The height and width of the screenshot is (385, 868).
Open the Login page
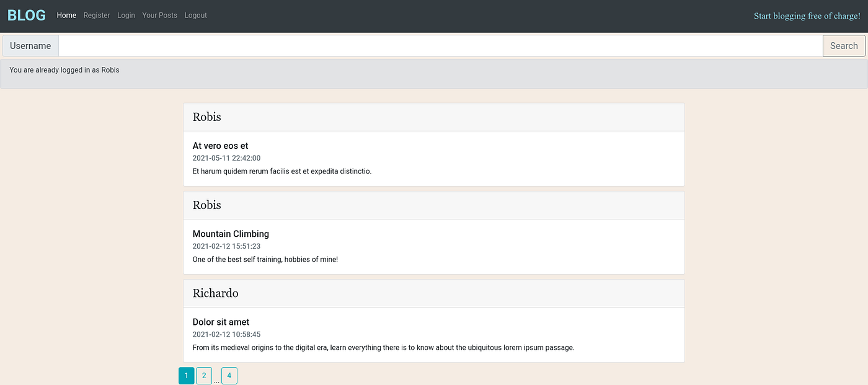(x=126, y=15)
